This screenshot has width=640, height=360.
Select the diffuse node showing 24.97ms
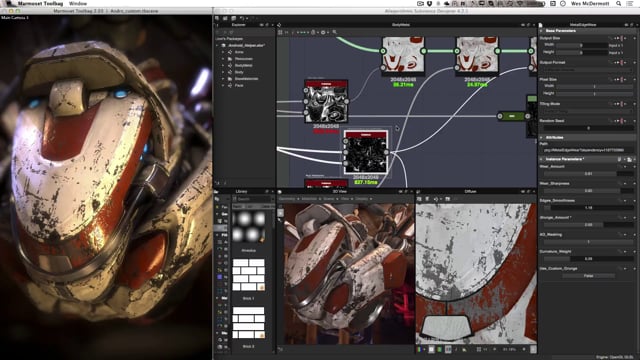click(x=477, y=55)
